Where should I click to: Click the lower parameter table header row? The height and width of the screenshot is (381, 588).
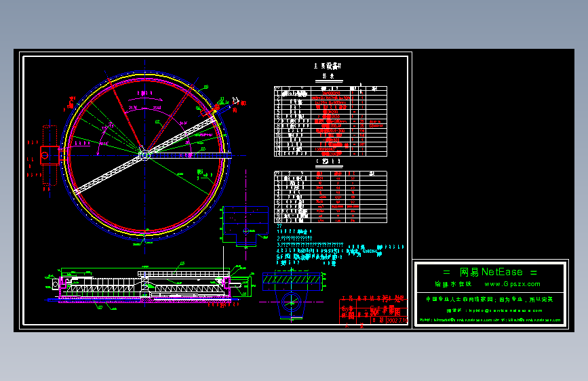[x=330, y=174]
